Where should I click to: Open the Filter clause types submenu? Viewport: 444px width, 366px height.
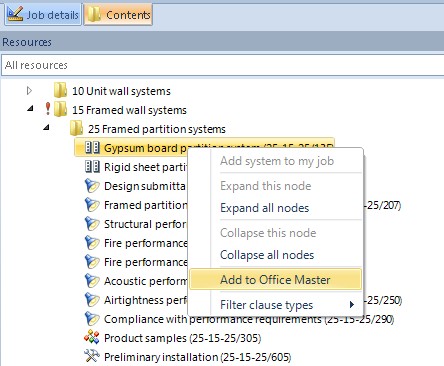click(x=275, y=305)
